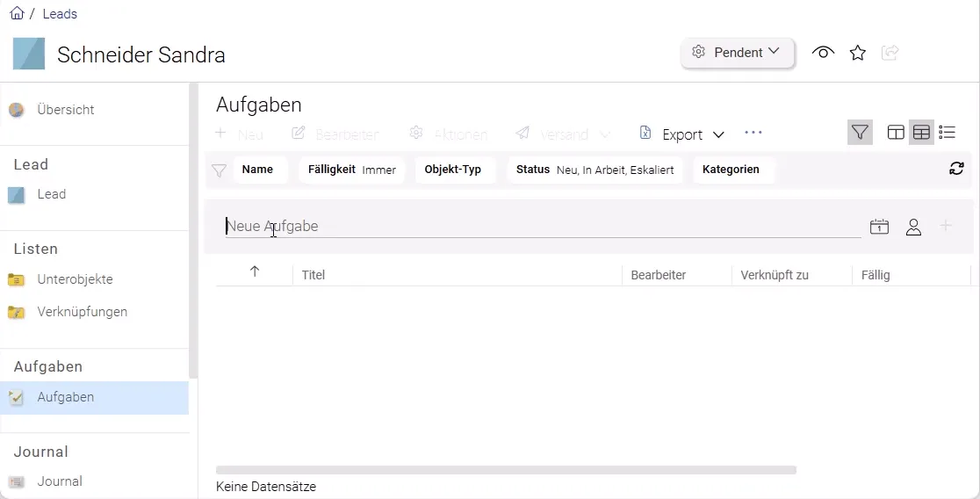
Task: Select Unterobjekte in the sidebar
Action: click(x=75, y=279)
